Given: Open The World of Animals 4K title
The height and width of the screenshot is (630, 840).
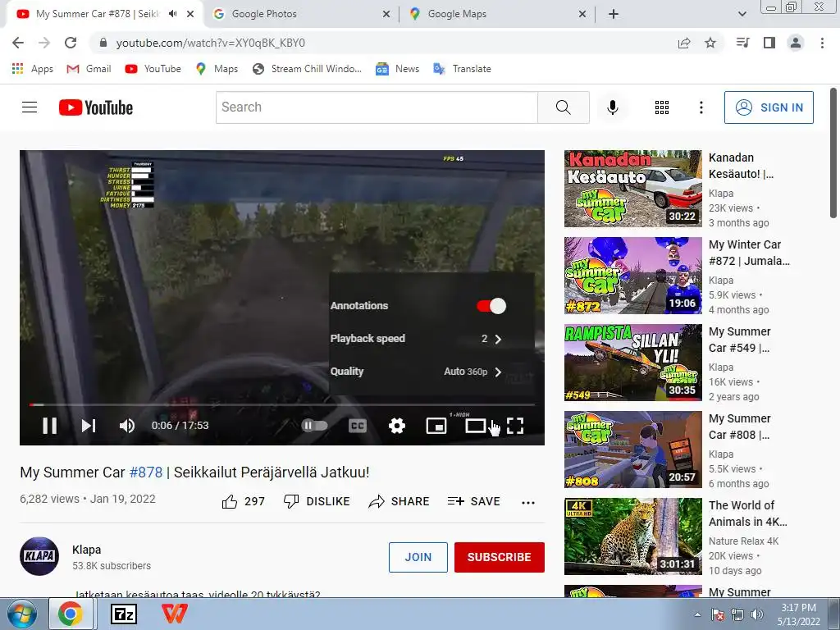Looking at the screenshot, I should tap(748, 514).
